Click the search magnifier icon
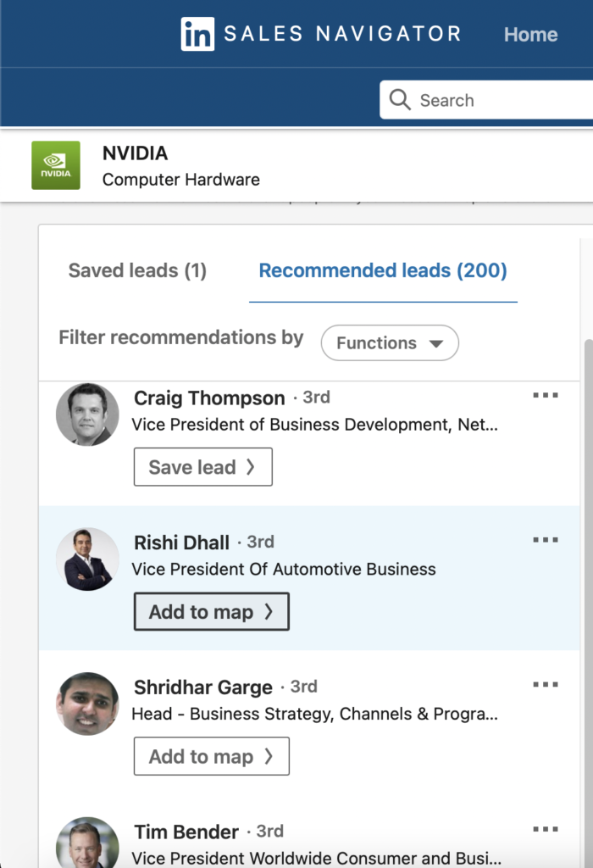Image resolution: width=593 pixels, height=868 pixels. point(400,100)
